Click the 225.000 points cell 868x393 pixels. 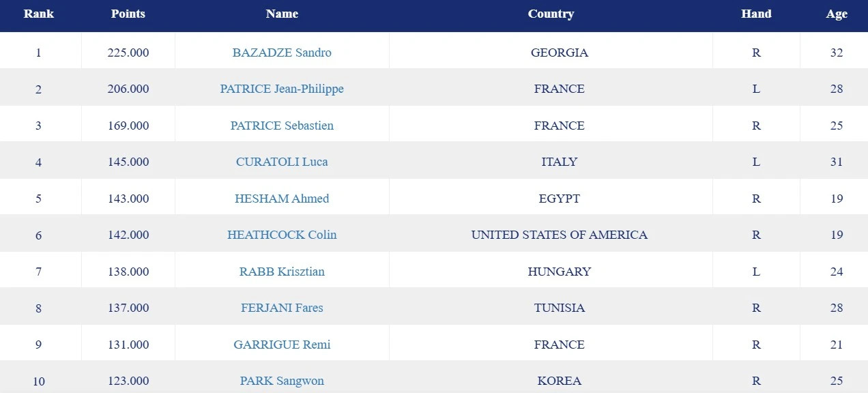point(128,53)
